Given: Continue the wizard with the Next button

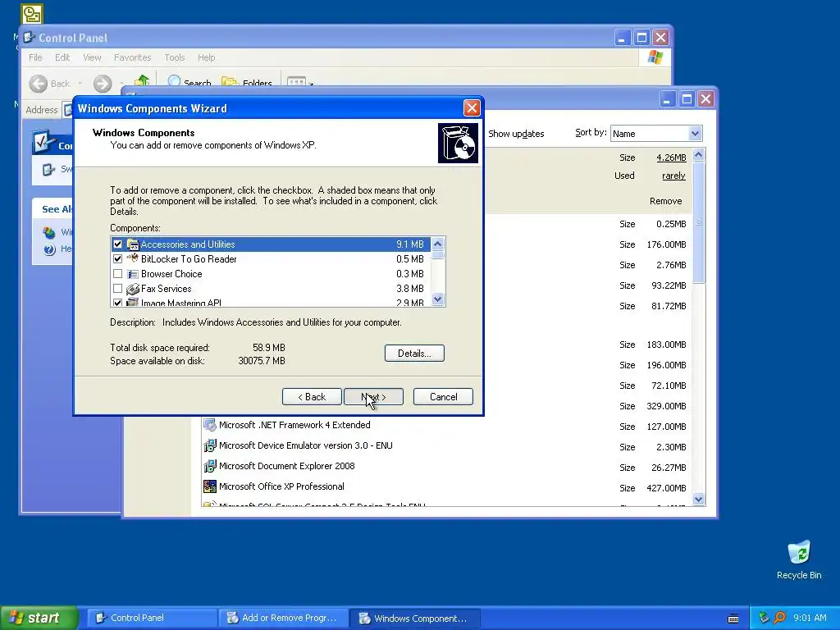Looking at the screenshot, I should tap(373, 397).
